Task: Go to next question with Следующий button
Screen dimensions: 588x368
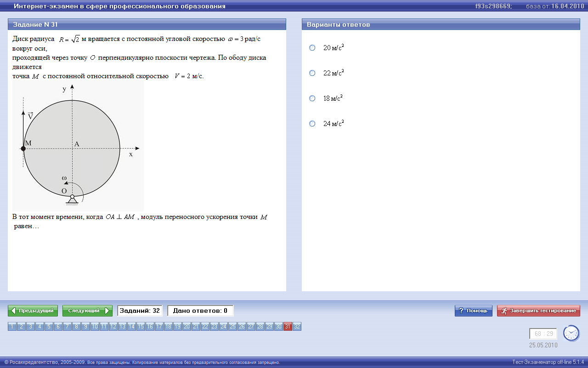Action: (x=87, y=311)
